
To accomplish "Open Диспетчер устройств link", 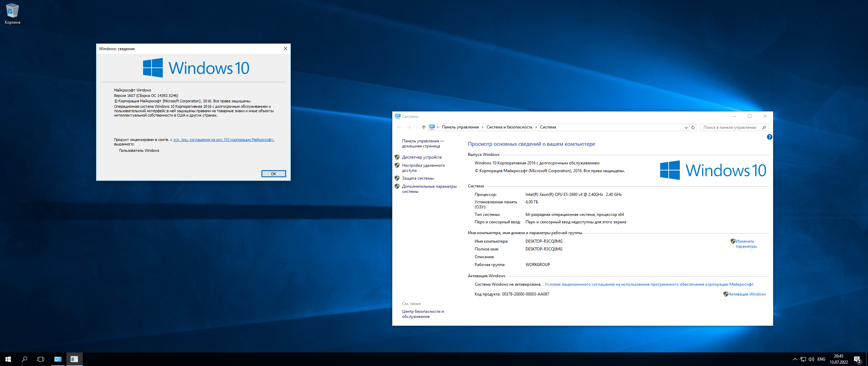I will pyautogui.click(x=422, y=157).
